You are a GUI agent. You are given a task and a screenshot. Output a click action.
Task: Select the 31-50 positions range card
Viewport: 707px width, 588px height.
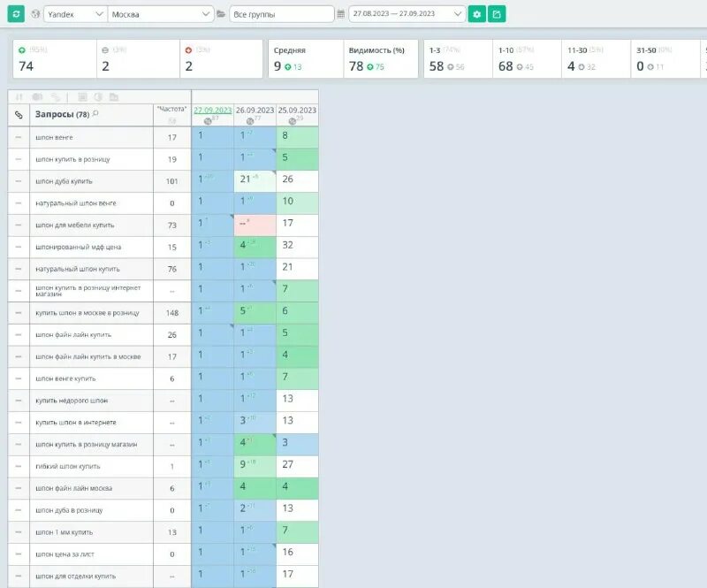click(665, 58)
